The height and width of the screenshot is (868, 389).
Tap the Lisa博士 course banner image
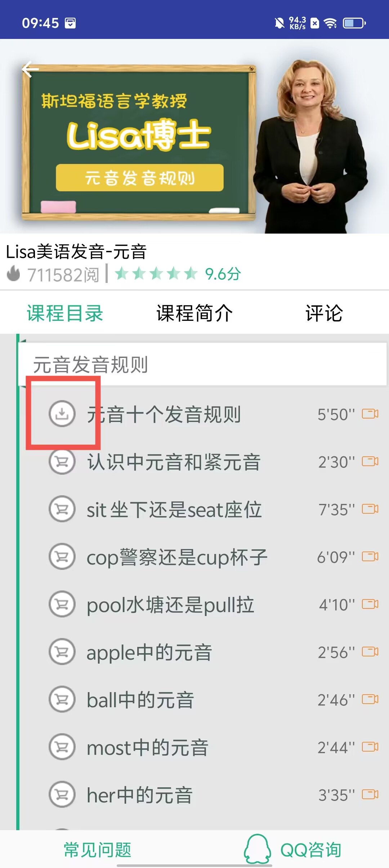click(194, 136)
